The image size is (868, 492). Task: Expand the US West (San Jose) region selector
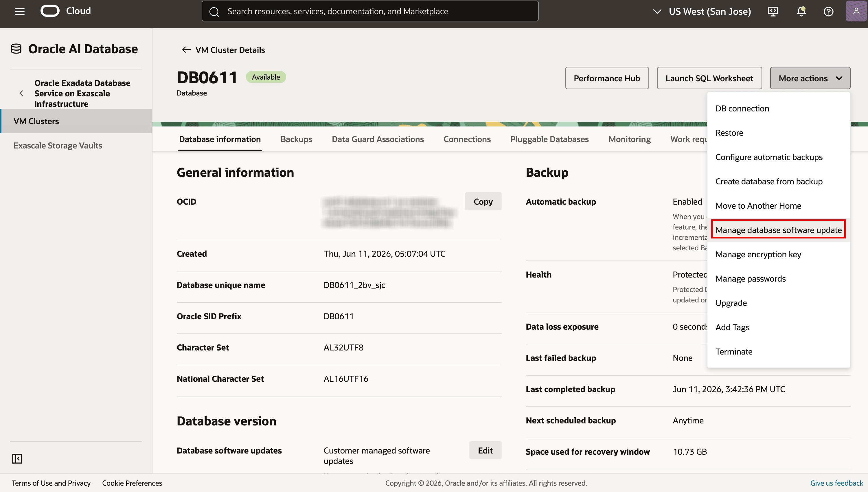pyautogui.click(x=702, y=12)
